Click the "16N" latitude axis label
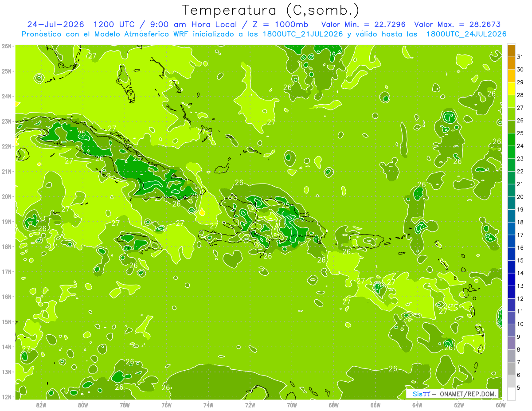This screenshot has height=411, width=532. coord(7,297)
